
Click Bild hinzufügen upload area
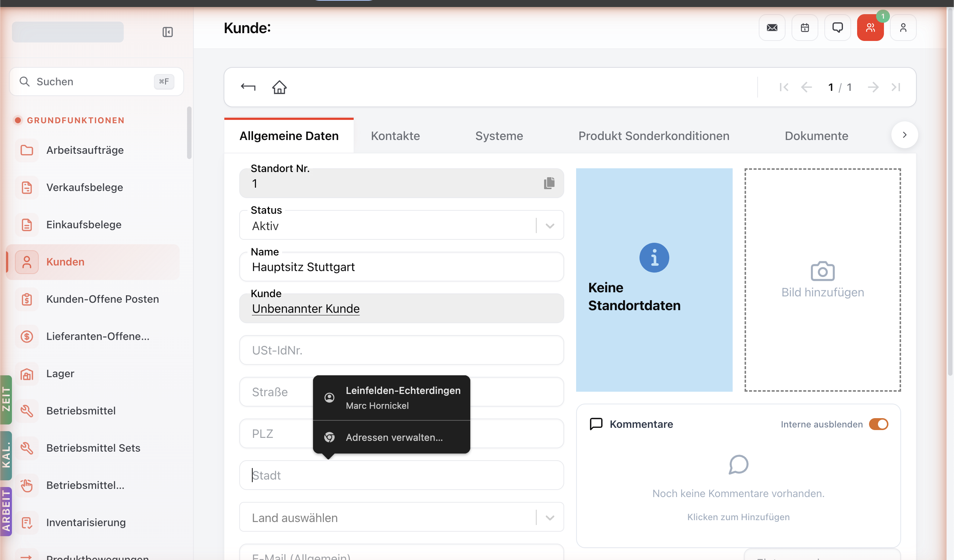pyautogui.click(x=822, y=280)
